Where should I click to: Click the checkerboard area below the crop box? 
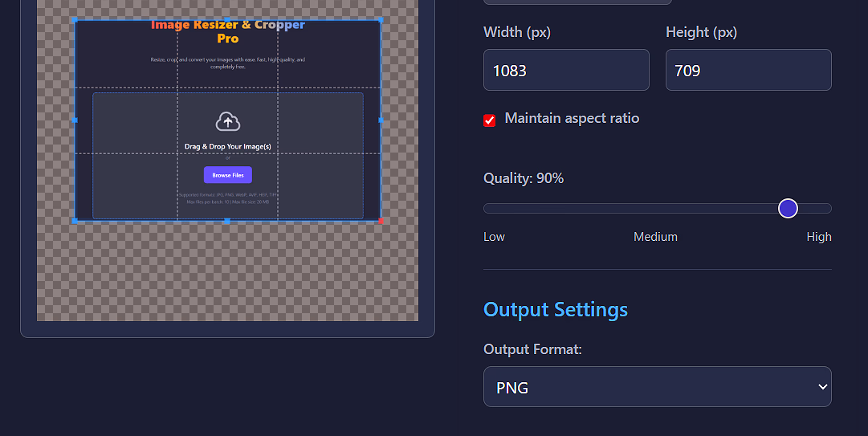pos(227,273)
